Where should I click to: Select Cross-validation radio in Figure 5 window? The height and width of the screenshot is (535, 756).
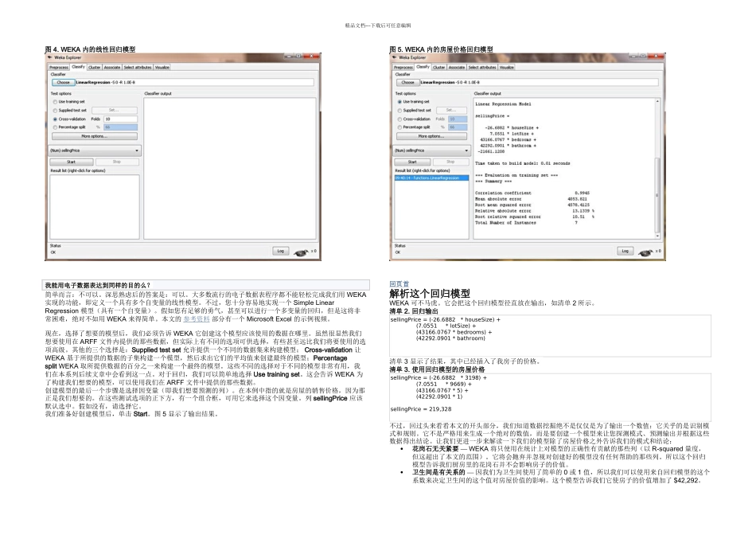(x=399, y=119)
